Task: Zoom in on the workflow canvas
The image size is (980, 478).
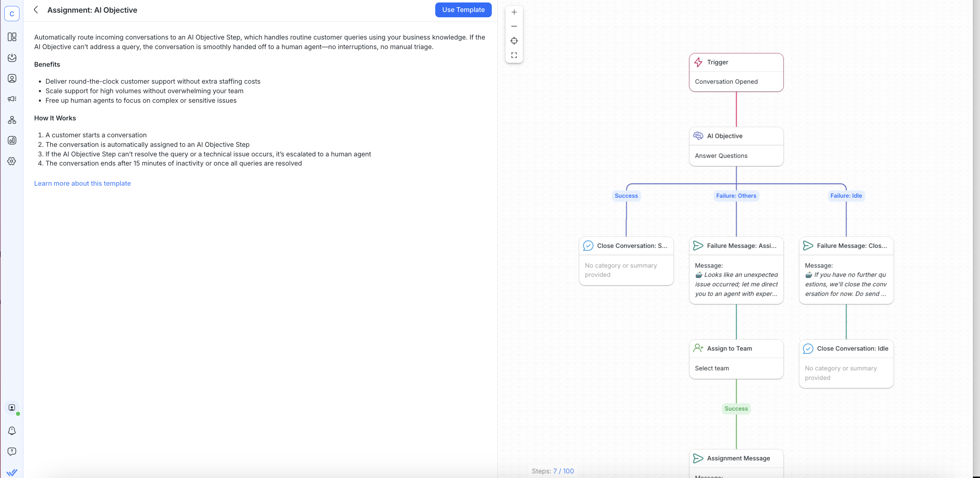Action: coord(514,12)
